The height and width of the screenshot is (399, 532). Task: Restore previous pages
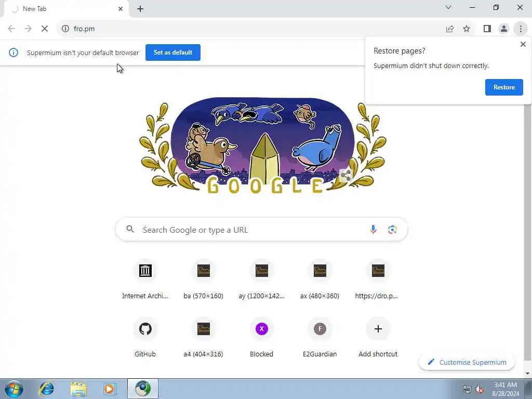504,87
